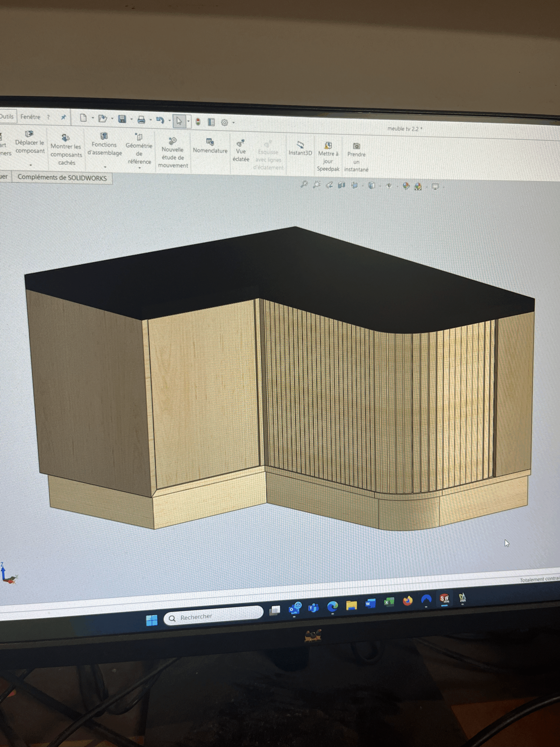Open dropdown arrow next to Options gear
The image size is (560, 747).
[234, 123]
